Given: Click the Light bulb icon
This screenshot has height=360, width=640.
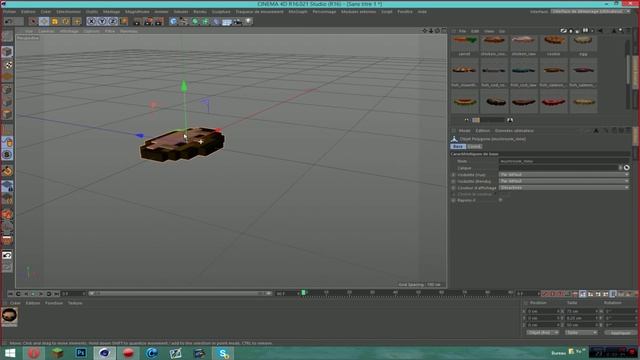Looking at the screenshot, I should tap(248, 21).
